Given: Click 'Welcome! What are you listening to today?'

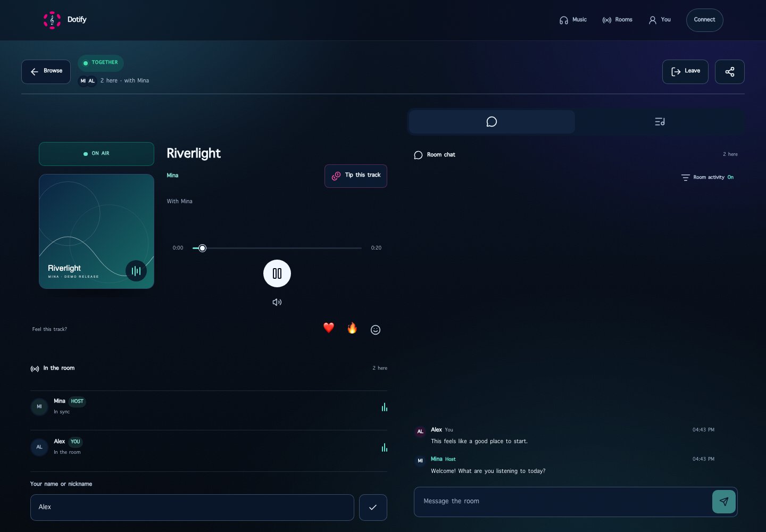Looking at the screenshot, I should pyautogui.click(x=488, y=471).
